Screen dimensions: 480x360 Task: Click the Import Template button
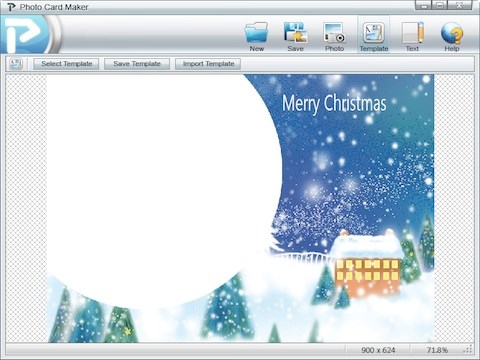[x=208, y=64]
